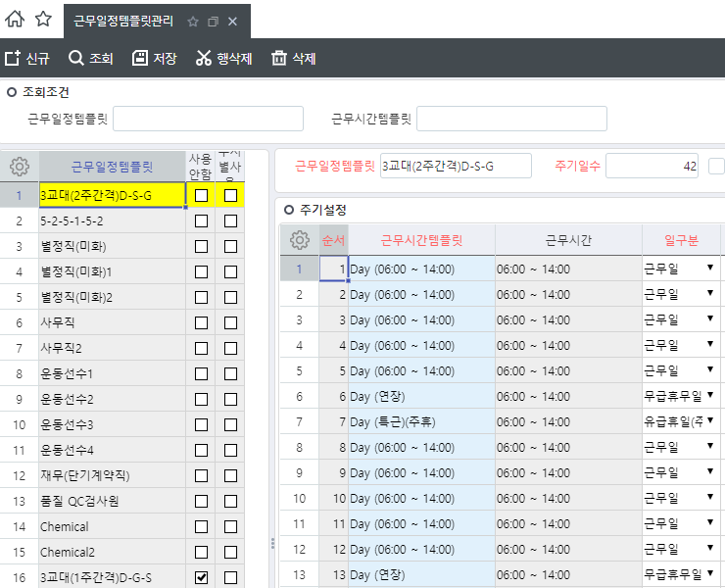Check 사용안함 box for 5-2-5-1-5-2 row
This screenshot has height=588, width=725.
click(201, 220)
